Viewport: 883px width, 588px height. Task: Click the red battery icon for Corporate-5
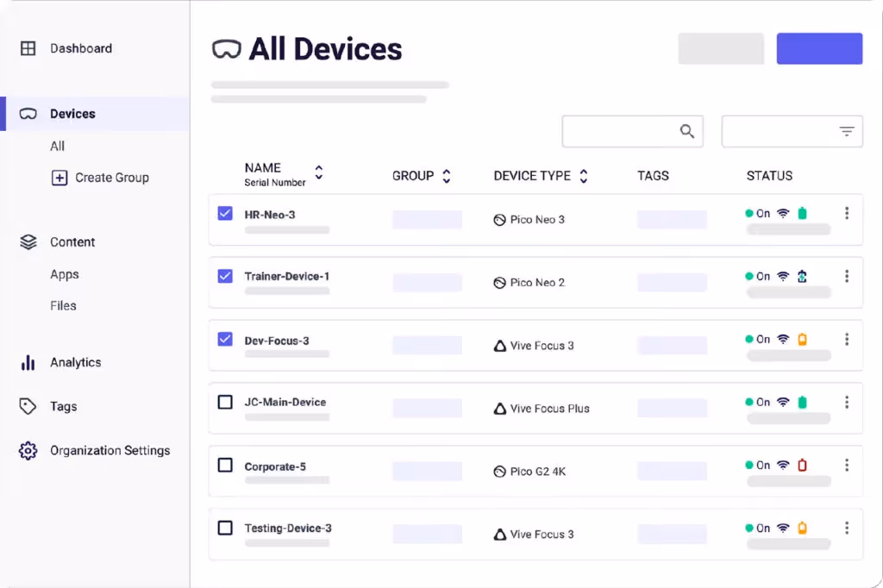click(803, 466)
